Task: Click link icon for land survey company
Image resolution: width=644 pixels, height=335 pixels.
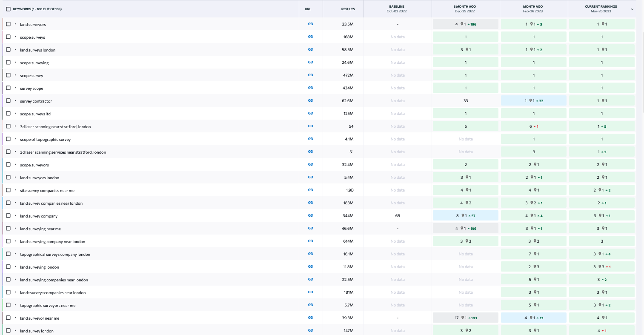Action: [x=310, y=216]
